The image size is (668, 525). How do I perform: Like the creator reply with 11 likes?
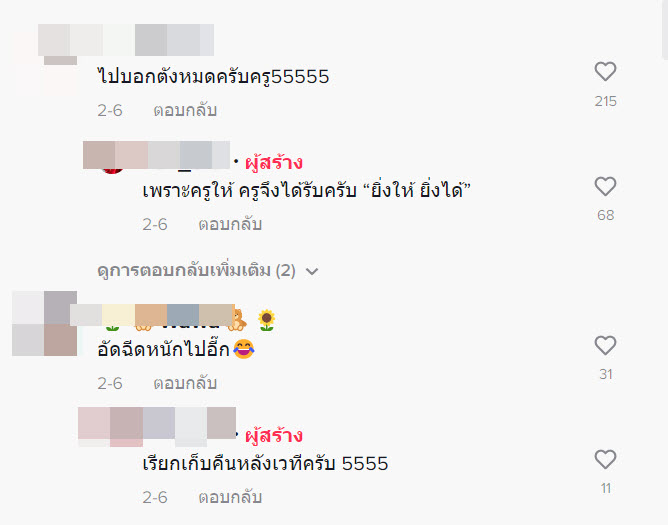[605, 459]
